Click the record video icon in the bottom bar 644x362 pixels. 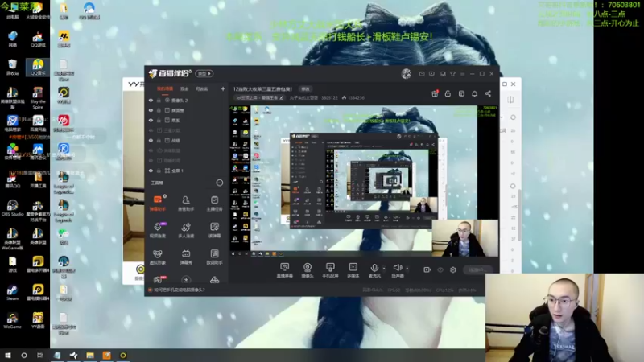pyautogui.click(x=427, y=269)
